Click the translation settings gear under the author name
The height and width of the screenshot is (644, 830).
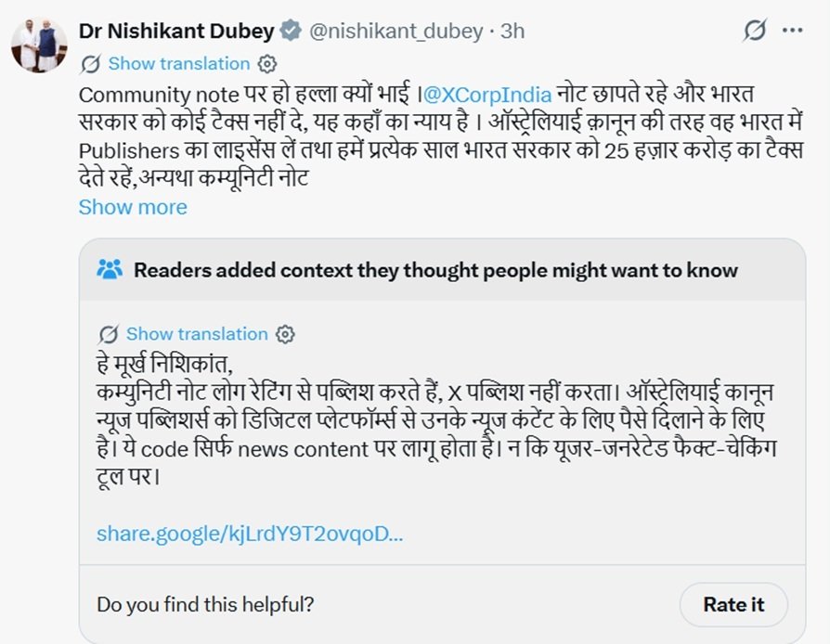point(266,64)
